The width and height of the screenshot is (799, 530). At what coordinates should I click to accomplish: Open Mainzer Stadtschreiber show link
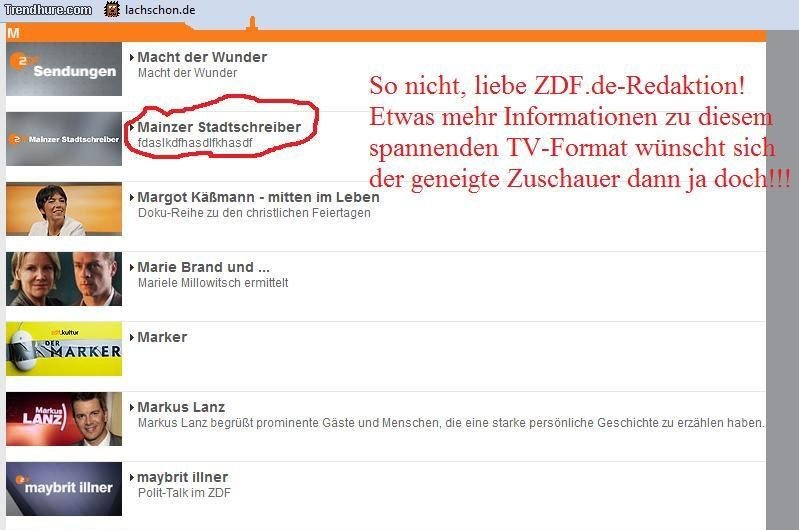pyautogui.click(x=219, y=127)
